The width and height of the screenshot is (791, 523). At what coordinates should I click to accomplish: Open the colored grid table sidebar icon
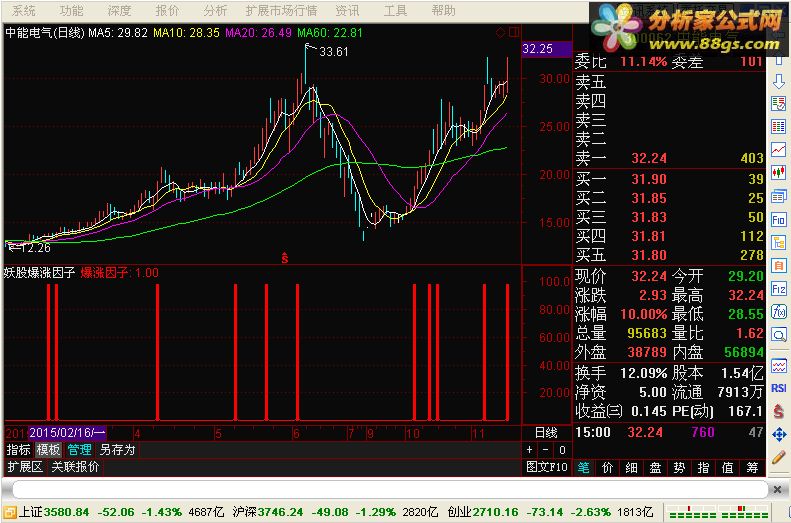tap(778, 126)
